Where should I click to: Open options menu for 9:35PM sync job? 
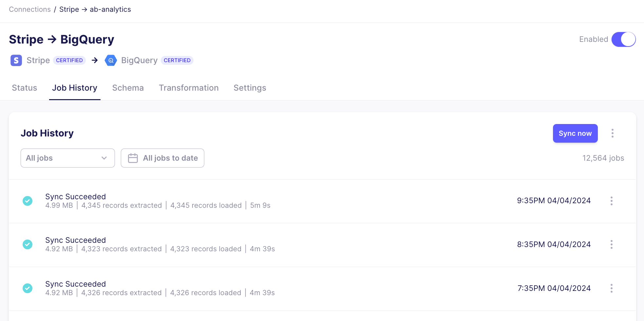click(611, 201)
